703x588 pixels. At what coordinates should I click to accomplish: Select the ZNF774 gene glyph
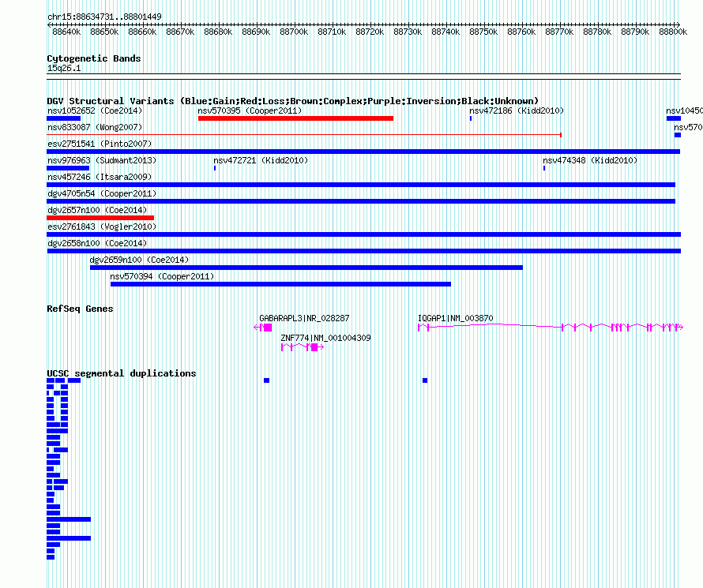[x=303, y=347]
